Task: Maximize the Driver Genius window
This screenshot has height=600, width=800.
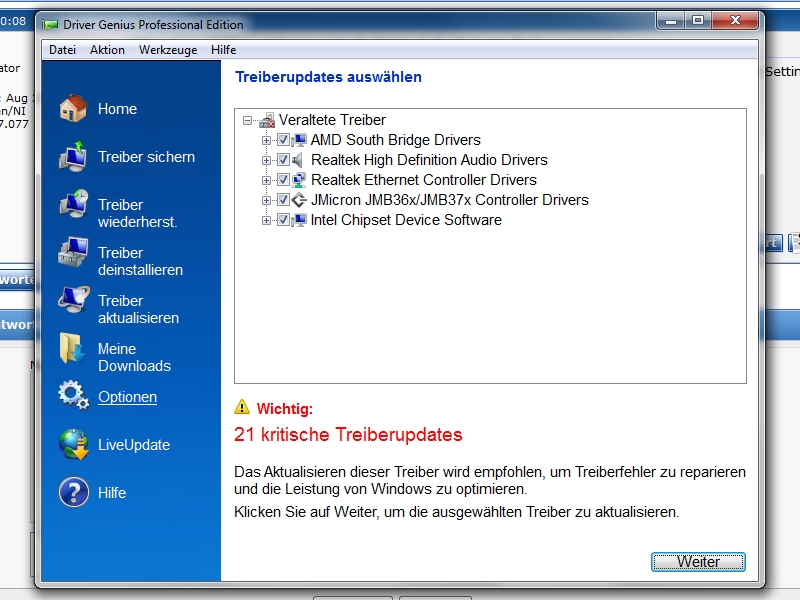Action: (698, 21)
